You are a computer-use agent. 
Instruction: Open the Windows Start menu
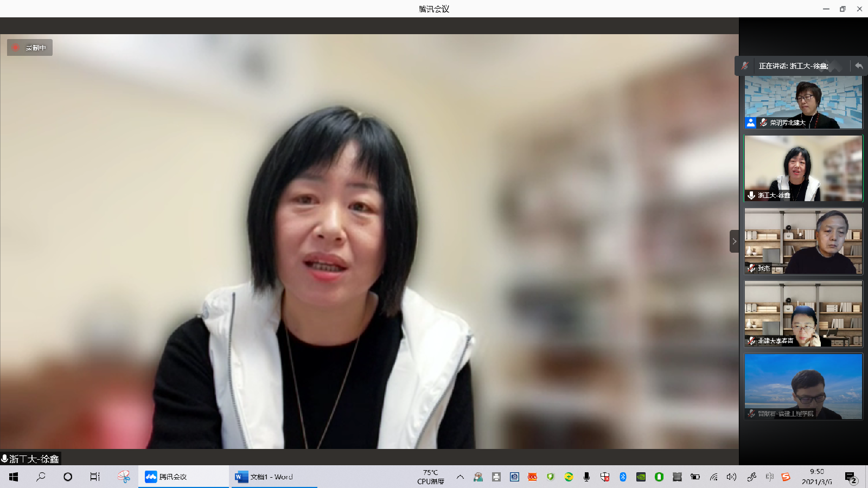(14, 477)
